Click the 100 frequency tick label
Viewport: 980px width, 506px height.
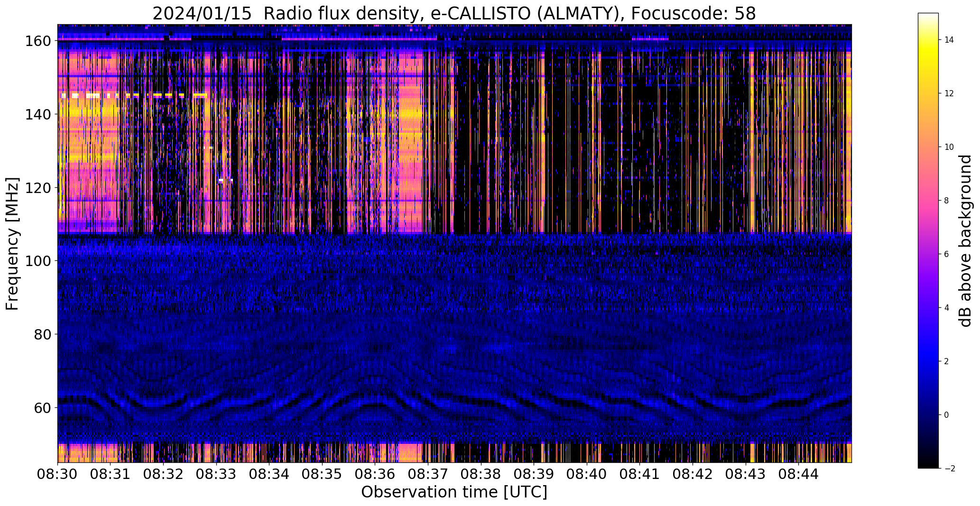pyautogui.click(x=38, y=261)
